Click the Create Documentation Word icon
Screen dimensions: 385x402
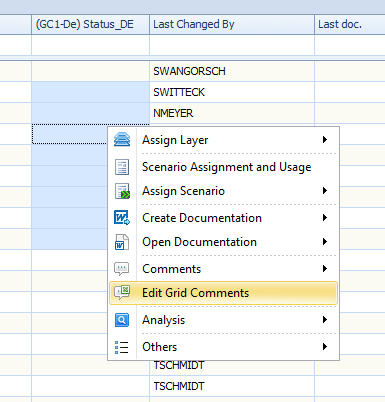[122, 218]
